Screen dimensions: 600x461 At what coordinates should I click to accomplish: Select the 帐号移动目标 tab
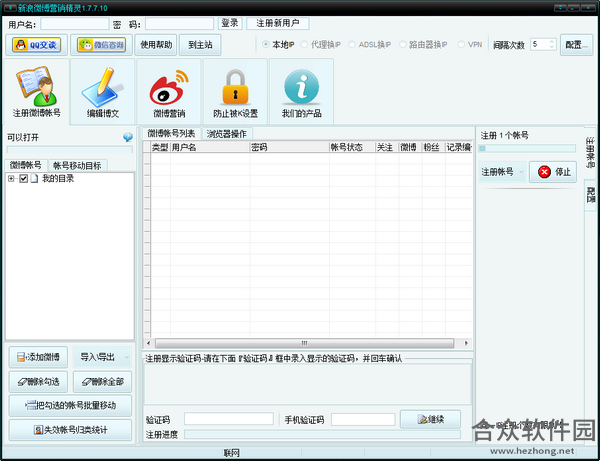(x=77, y=166)
